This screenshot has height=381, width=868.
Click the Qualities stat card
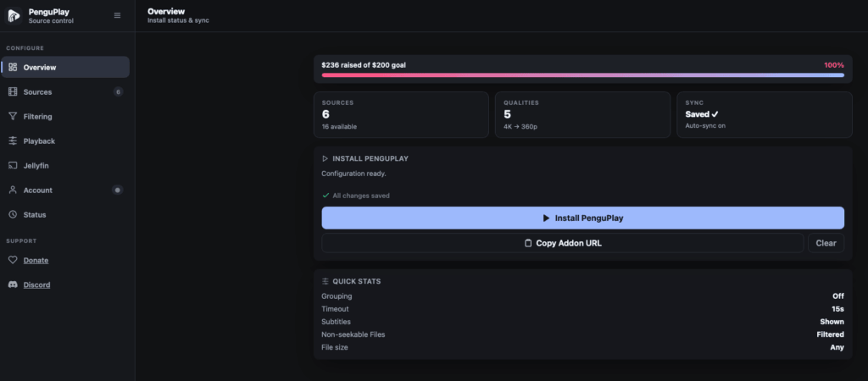[x=583, y=114]
